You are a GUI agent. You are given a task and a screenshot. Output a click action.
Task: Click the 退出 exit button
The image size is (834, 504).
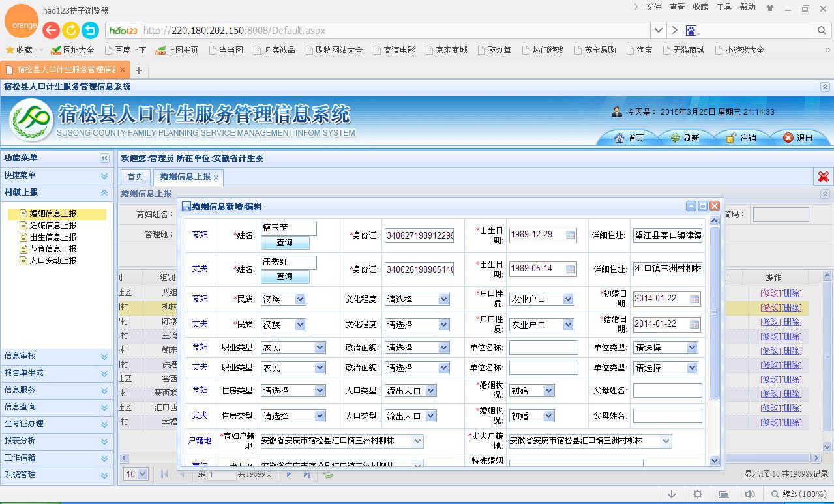click(x=798, y=138)
